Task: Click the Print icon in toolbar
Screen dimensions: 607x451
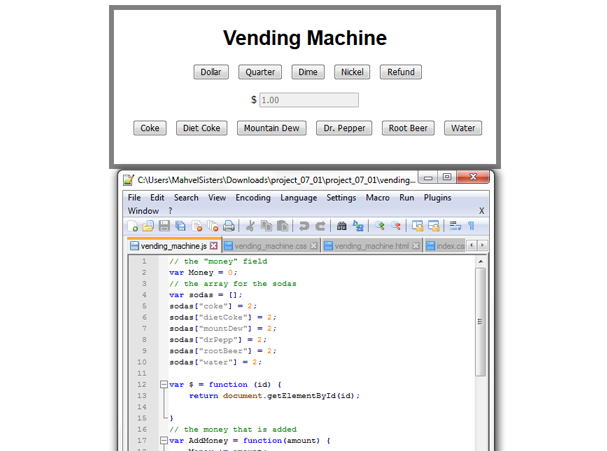Action: click(229, 227)
